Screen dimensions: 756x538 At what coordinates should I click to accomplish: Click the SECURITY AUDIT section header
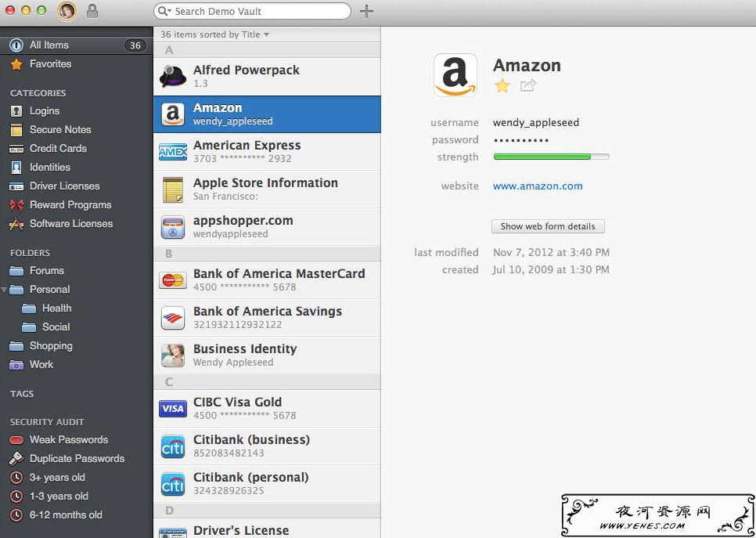coord(47,422)
